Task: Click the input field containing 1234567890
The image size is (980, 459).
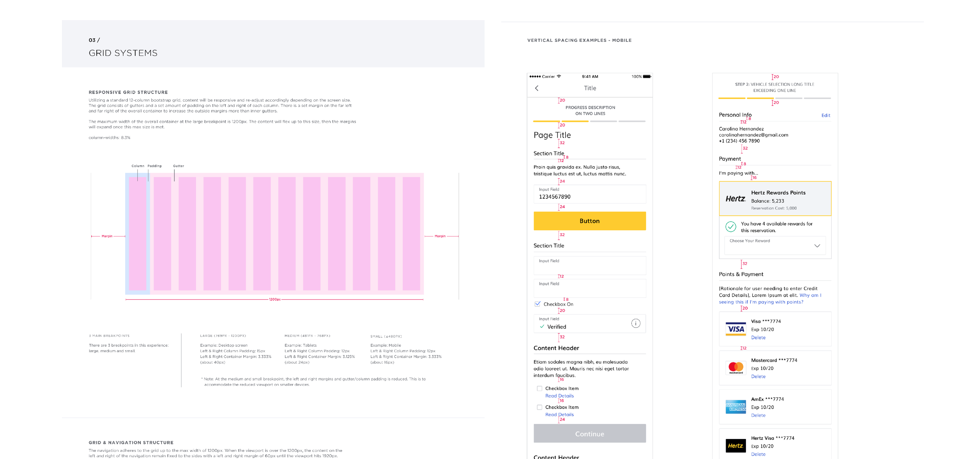Action: coord(589,194)
